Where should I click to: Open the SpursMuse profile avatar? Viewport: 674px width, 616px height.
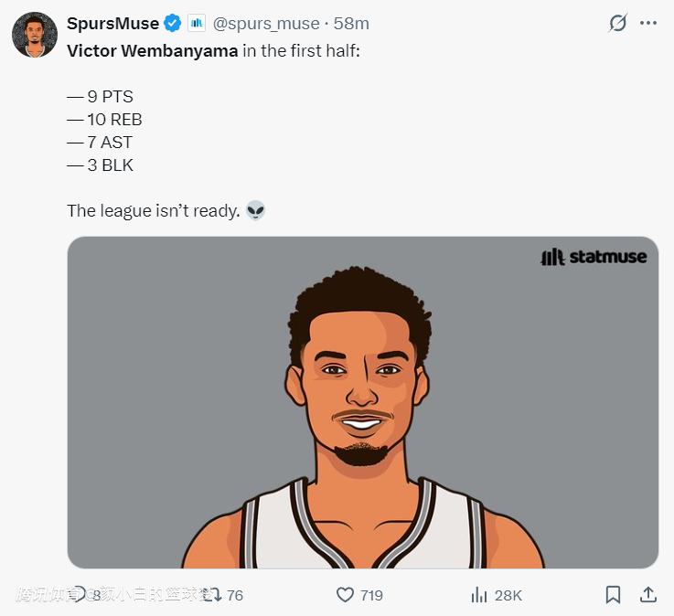click(x=34, y=35)
